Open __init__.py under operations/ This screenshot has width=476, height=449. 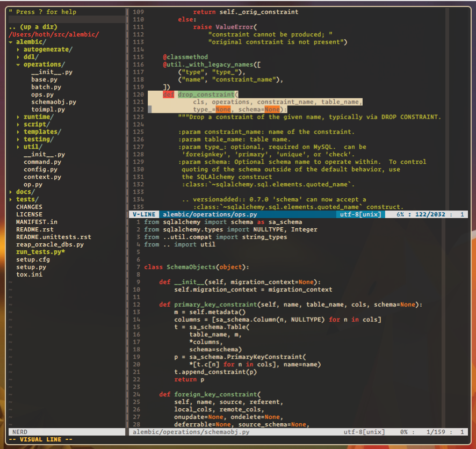52,72
